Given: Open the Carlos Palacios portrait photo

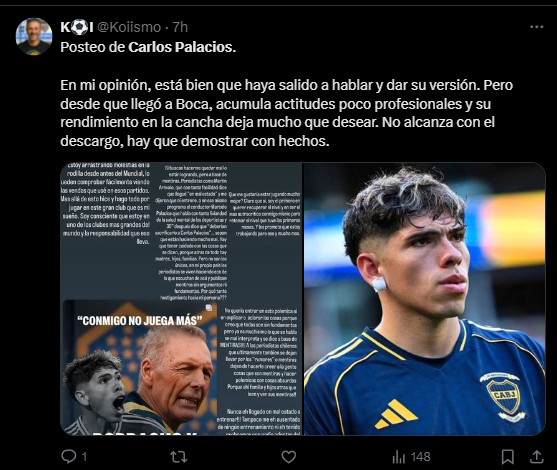Looking at the screenshot, I should [x=424, y=299].
